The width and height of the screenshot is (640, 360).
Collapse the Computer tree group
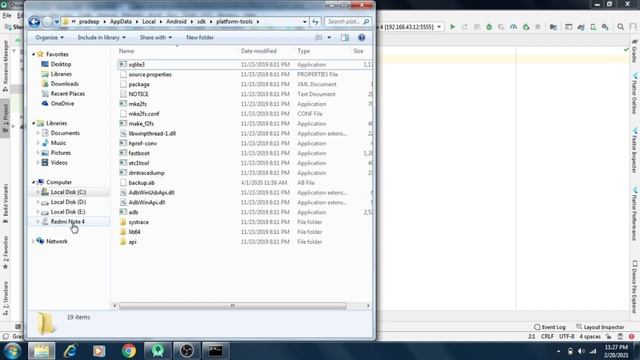[33, 182]
